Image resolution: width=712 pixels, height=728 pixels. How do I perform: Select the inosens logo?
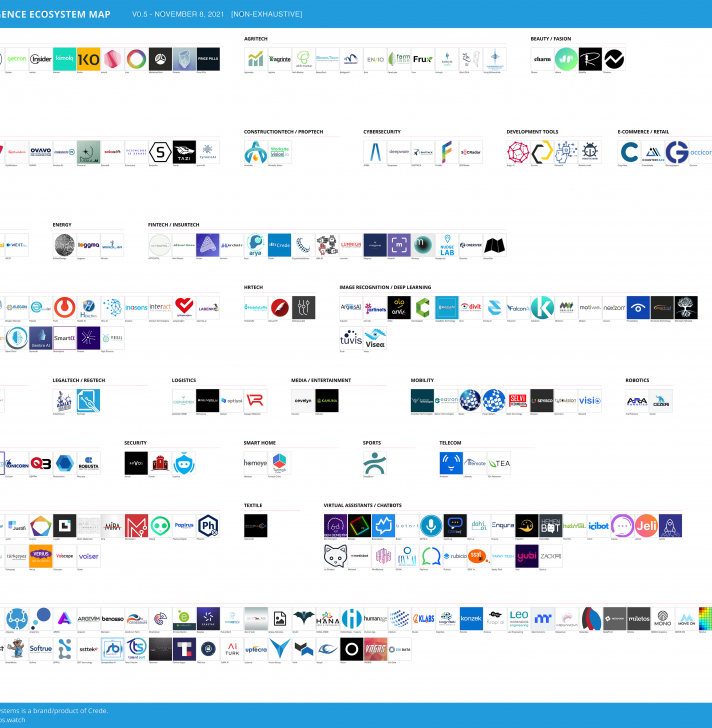point(136,307)
